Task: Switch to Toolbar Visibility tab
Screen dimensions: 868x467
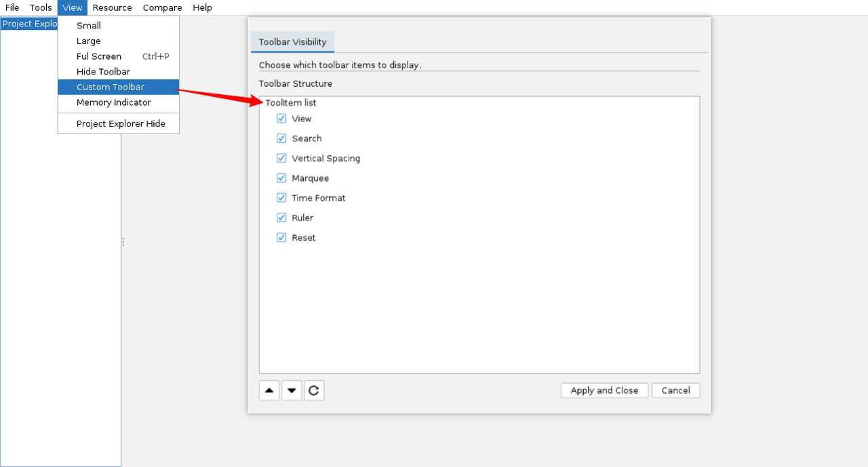Action: click(x=292, y=42)
